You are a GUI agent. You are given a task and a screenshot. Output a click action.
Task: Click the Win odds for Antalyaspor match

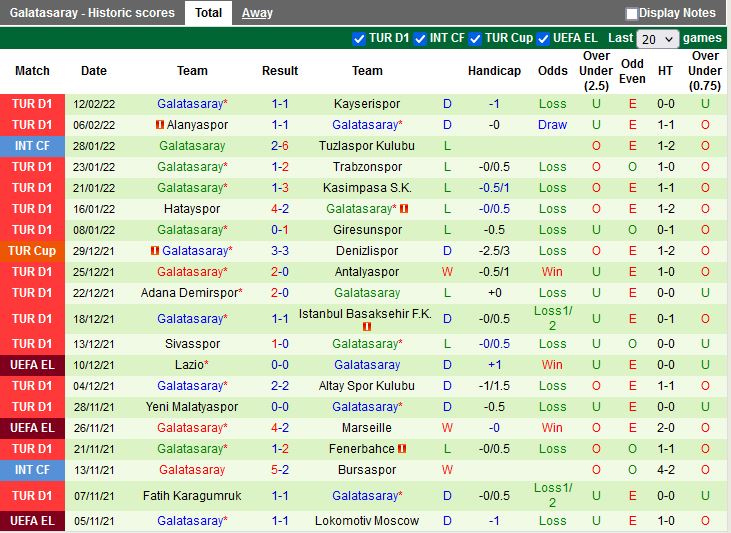(552, 271)
